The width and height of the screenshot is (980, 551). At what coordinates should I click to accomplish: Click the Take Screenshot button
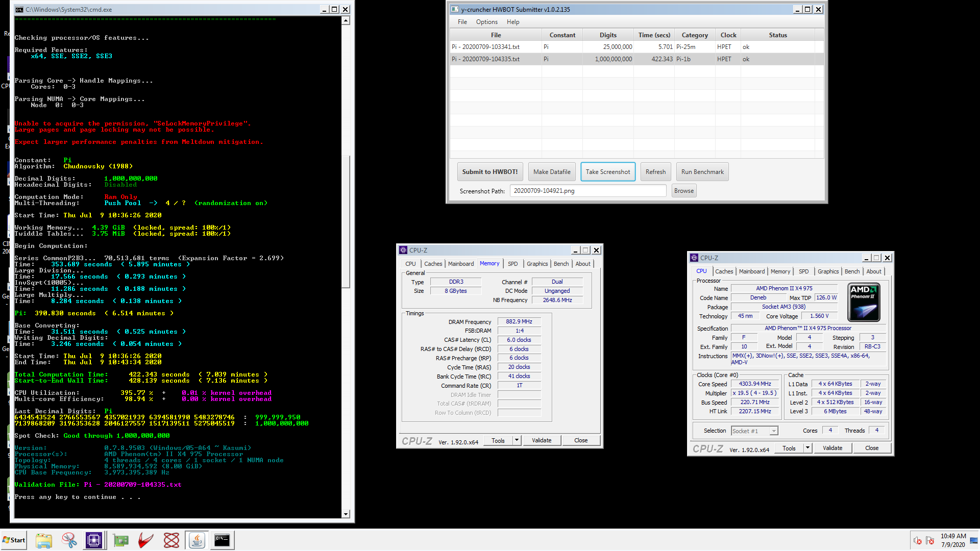(608, 172)
